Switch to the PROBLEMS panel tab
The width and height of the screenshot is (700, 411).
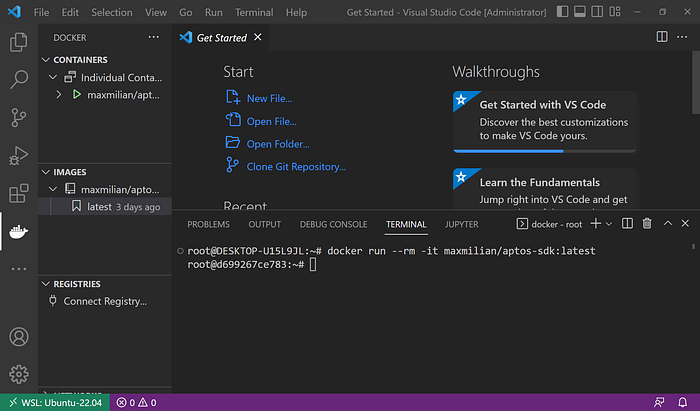click(x=208, y=224)
